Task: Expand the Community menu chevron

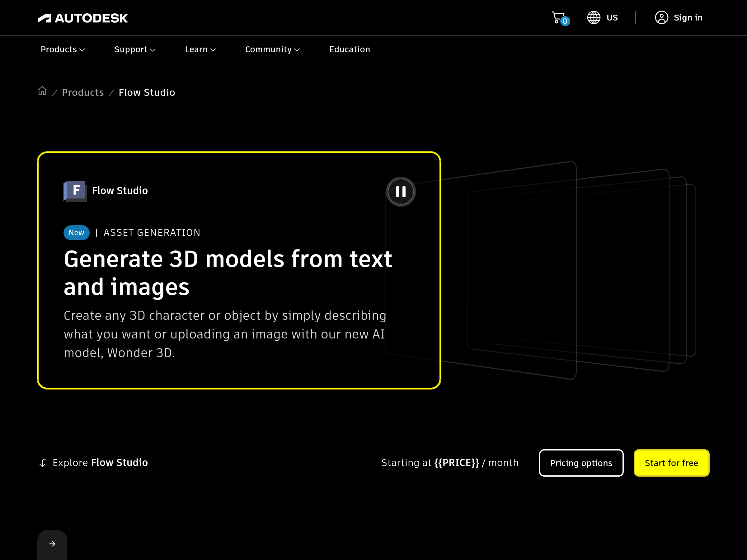Action: pyautogui.click(x=297, y=50)
